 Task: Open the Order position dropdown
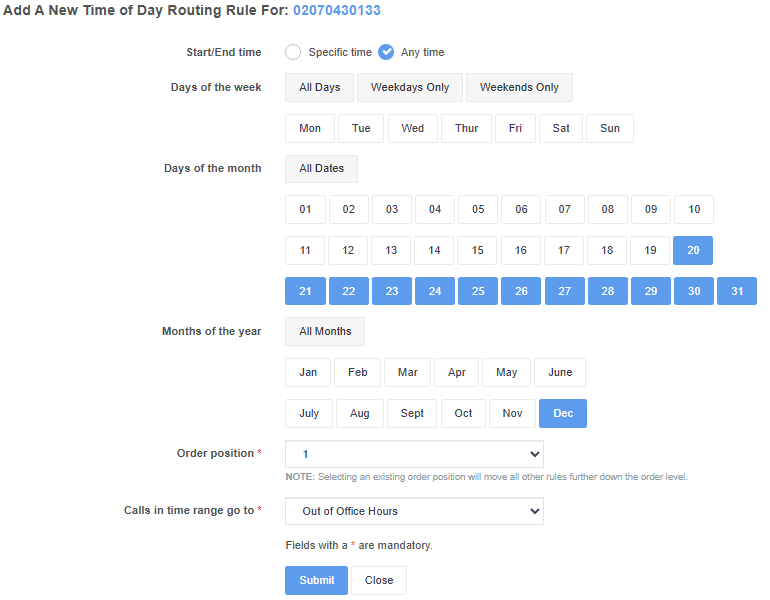414,454
